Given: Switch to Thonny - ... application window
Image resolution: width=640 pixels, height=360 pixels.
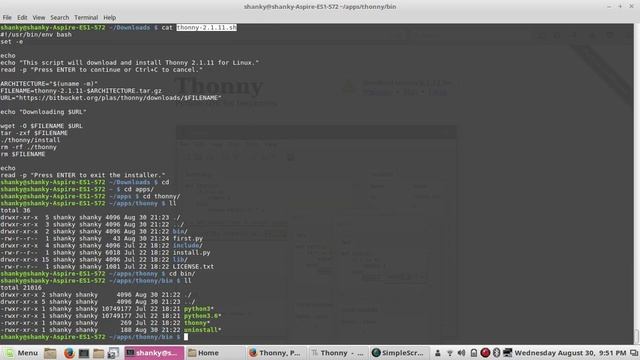Looking at the screenshot, I should pyautogui.click(x=338, y=353).
